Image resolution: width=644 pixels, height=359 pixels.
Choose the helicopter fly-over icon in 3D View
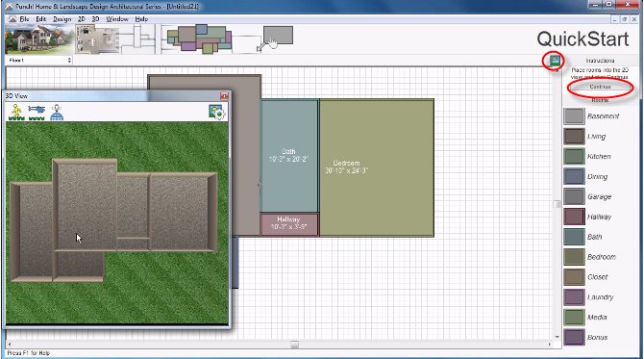point(37,112)
